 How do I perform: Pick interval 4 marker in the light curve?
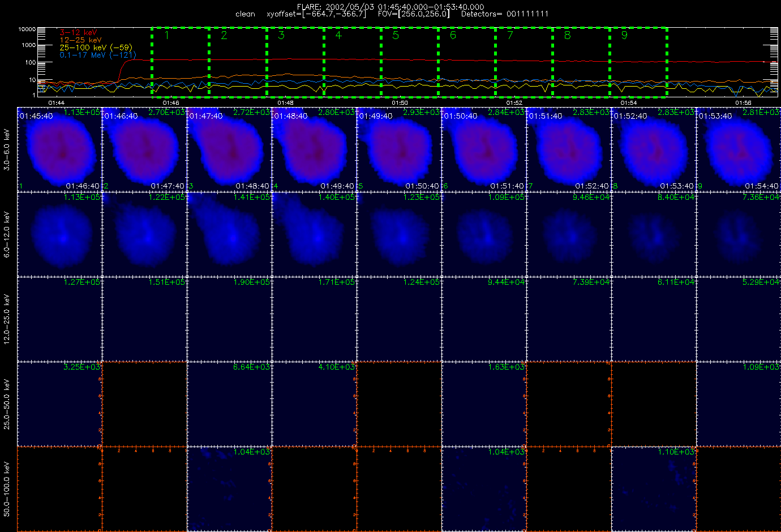click(338, 35)
